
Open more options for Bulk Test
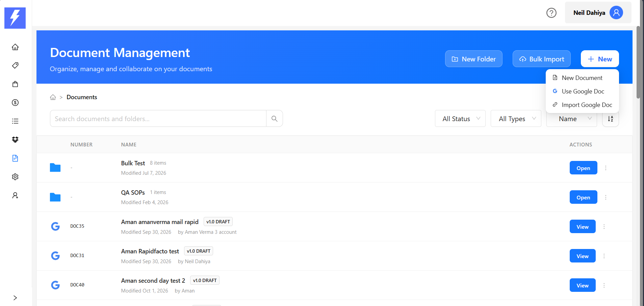[x=606, y=168]
